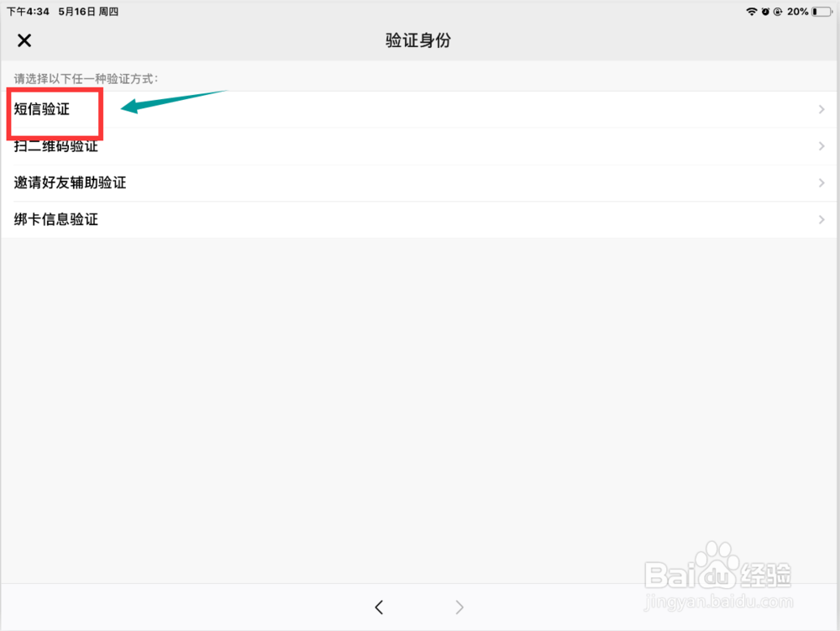Screen dimensions: 840x631
Task: Tap 绑卡信息验证 option
Action: (418, 219)
